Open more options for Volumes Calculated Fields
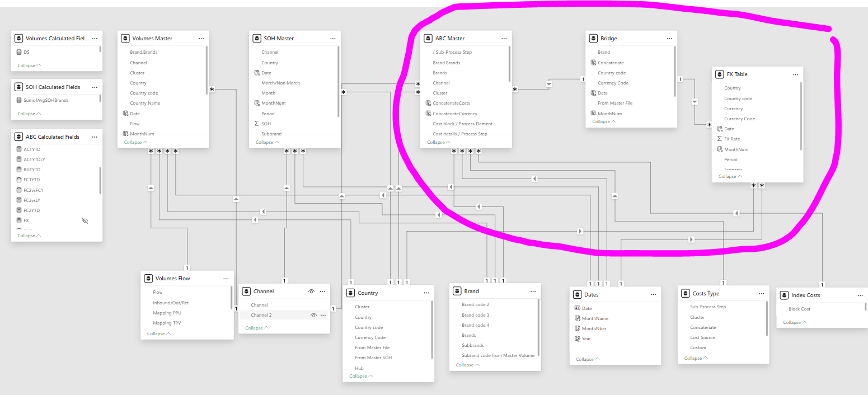This screenshot has height=395, width=868. click(95, 39)
